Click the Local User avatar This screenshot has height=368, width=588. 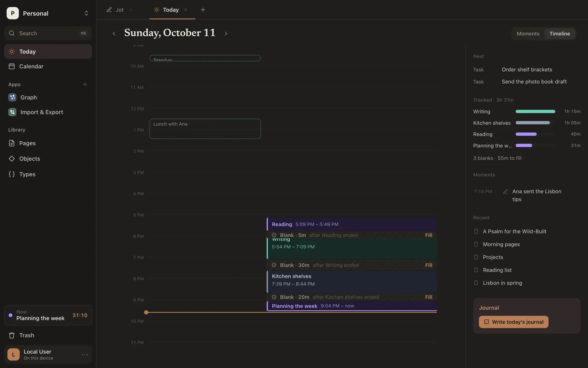14,354
